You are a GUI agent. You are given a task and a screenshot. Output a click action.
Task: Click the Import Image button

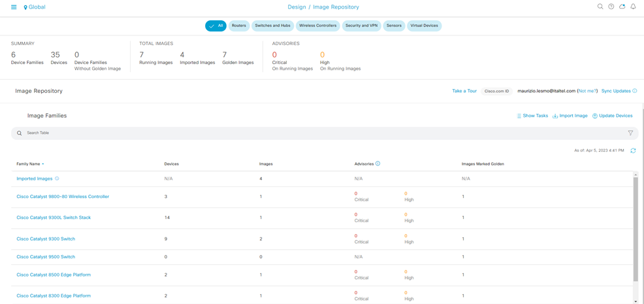coord(570,116)
